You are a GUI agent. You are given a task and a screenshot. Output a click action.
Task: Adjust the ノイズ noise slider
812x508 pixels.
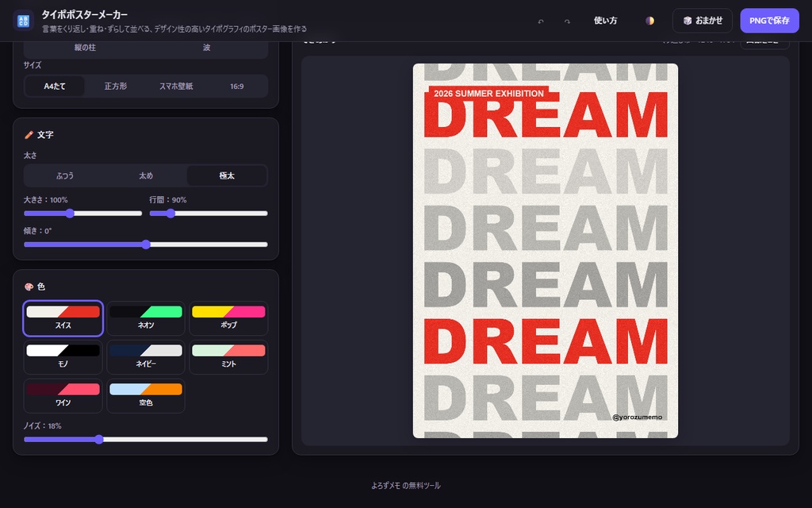click(x=146, y=440)
